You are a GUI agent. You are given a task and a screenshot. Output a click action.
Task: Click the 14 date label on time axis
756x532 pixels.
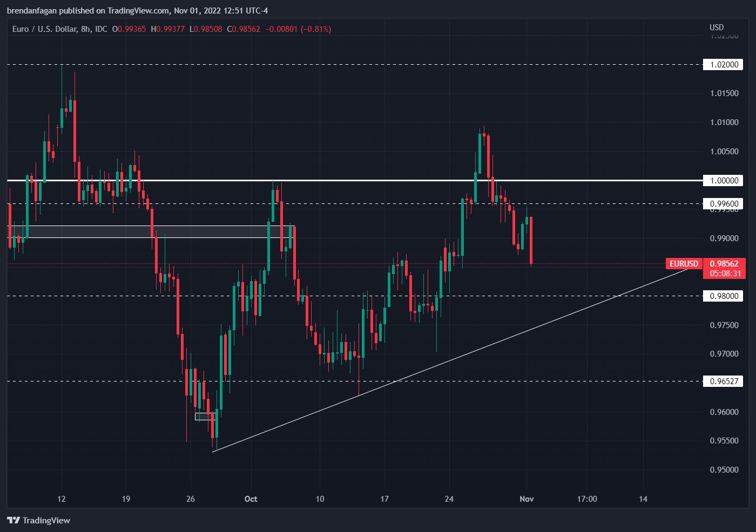(643, 499)
